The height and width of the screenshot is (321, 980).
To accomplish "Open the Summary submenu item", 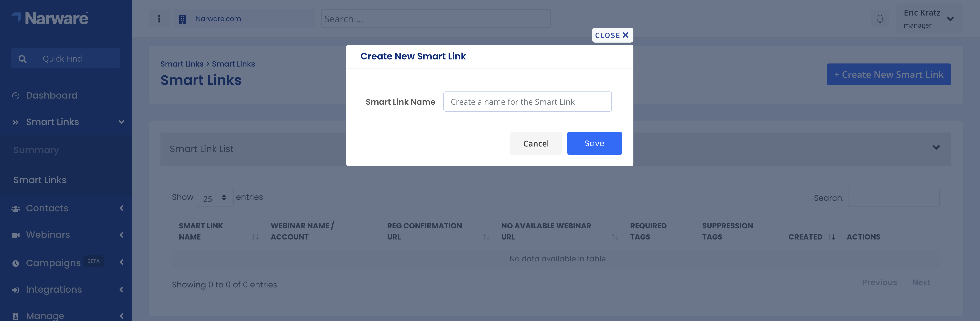I will click(36, 150).
